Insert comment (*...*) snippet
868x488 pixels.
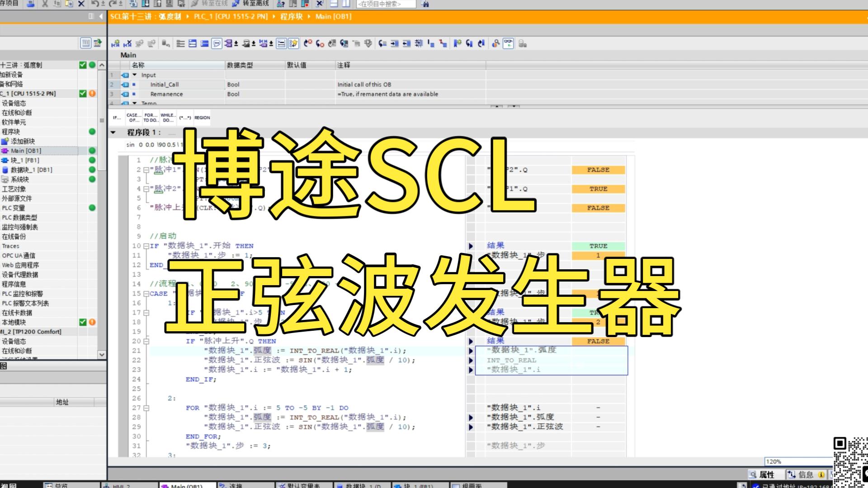185,117
